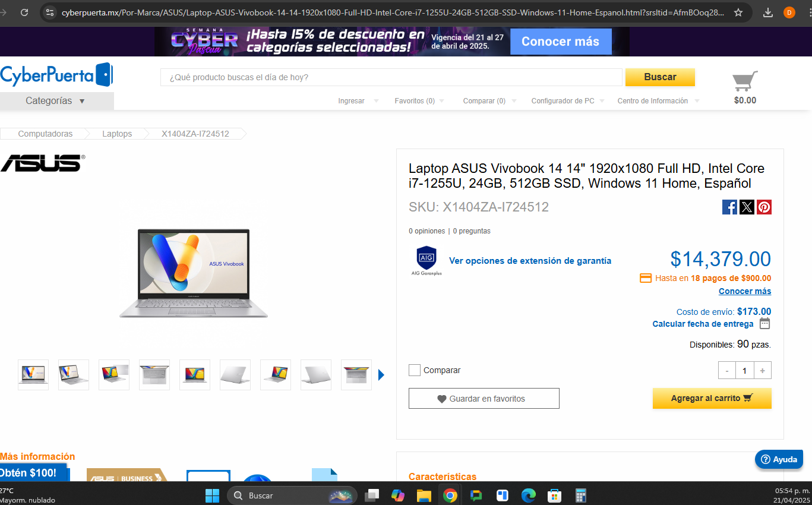The height and width of the screenshot is (505, 812).
Task: Open Chrome downloads icon
Action: [x=768, y=12]
